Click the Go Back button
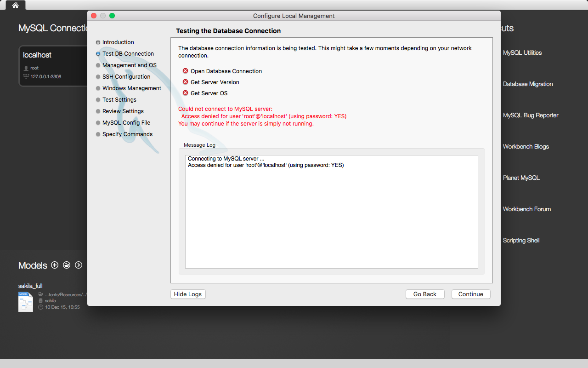 425,294
